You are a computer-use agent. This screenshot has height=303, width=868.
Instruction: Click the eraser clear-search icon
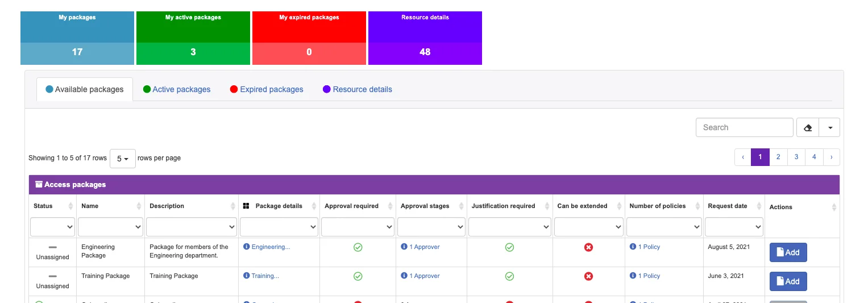(x=808, y=128)
